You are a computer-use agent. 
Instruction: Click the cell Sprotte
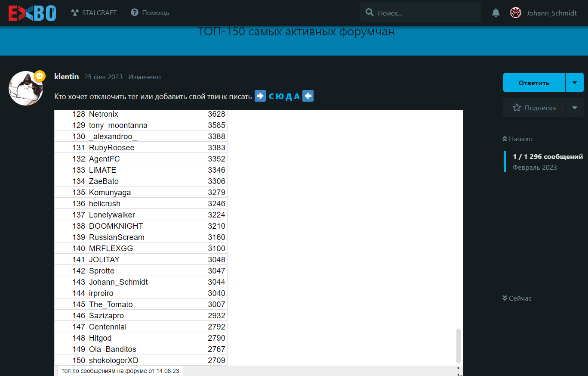click(x=141, y=271)
